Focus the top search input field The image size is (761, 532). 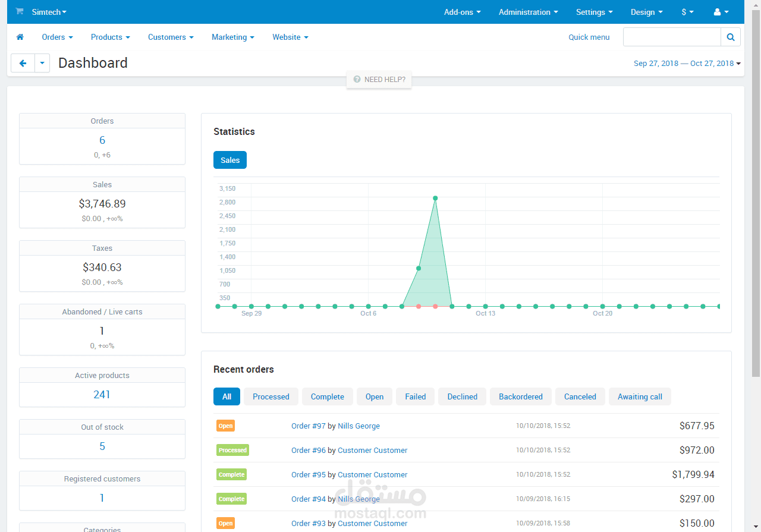pos(672,37)
